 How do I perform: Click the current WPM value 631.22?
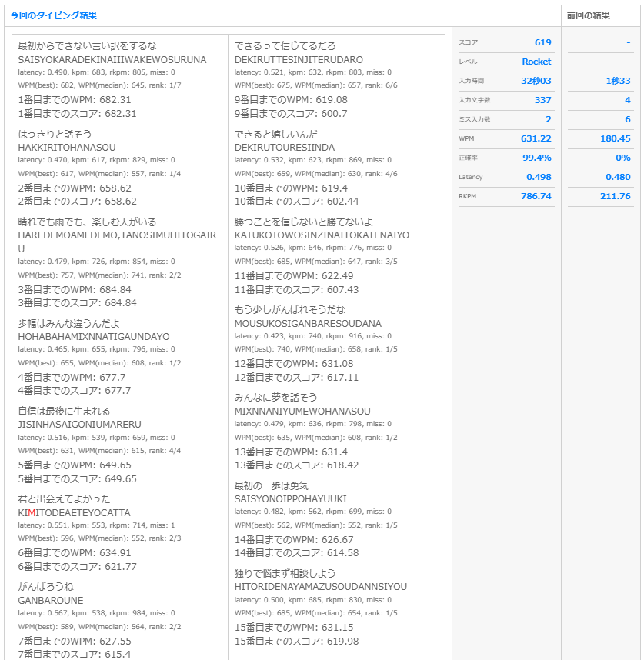coord(536,138)
